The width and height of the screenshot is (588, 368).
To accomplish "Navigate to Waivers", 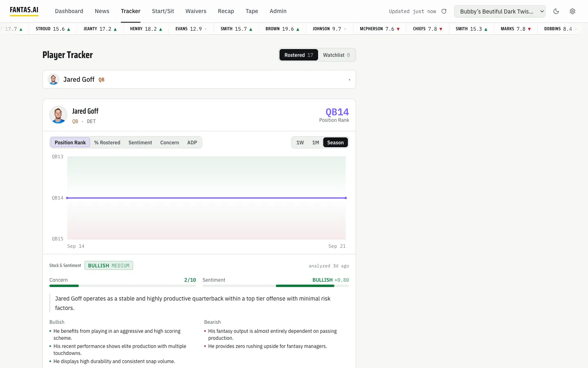I will click(x=196, y=11).
